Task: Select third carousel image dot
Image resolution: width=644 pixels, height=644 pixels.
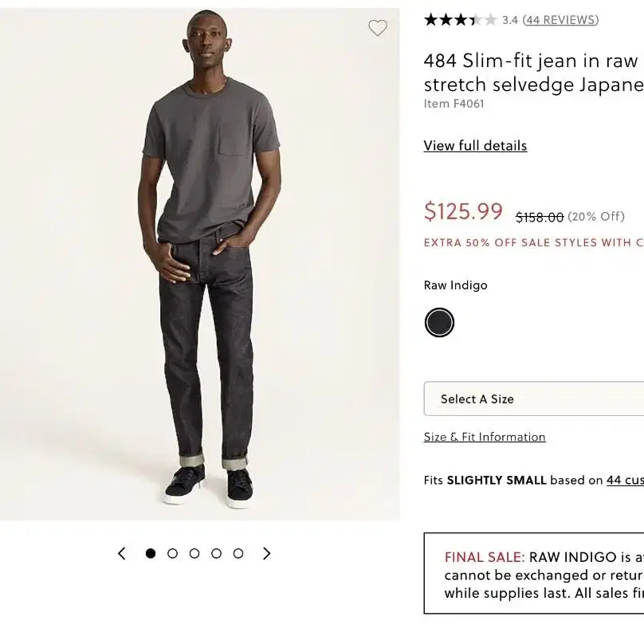Action: point(194,553)
